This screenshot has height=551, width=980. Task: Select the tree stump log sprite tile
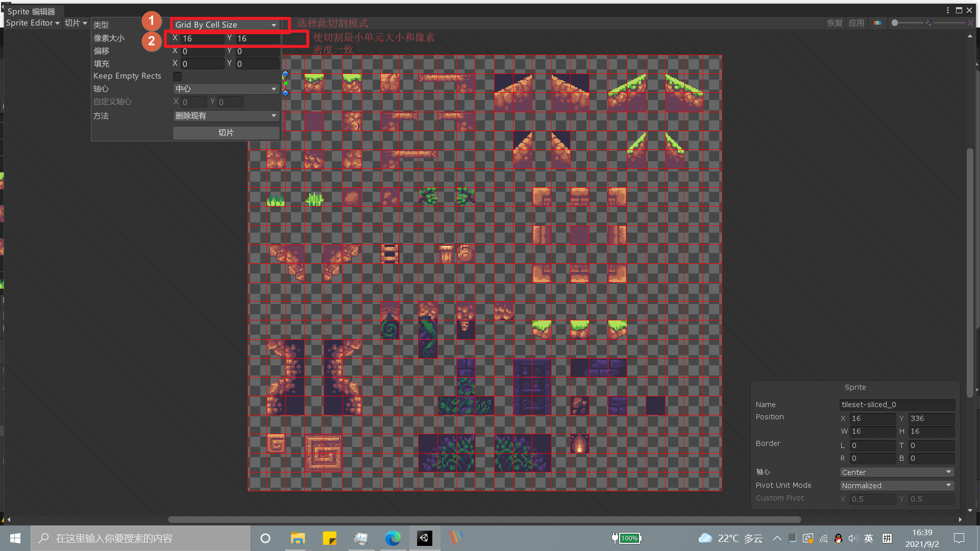(x=465, y=254)
